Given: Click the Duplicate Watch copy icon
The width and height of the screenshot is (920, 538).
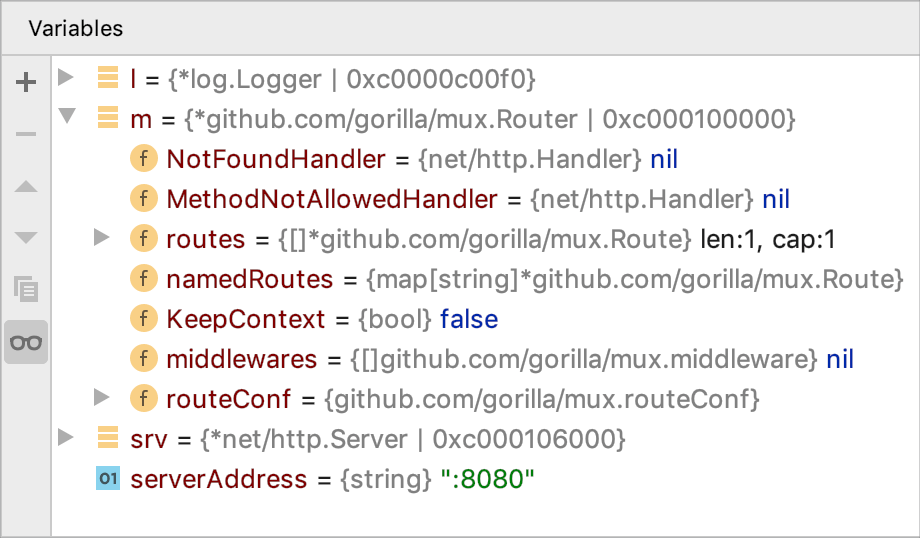Looking at the screenshot, I should (26, 290).
